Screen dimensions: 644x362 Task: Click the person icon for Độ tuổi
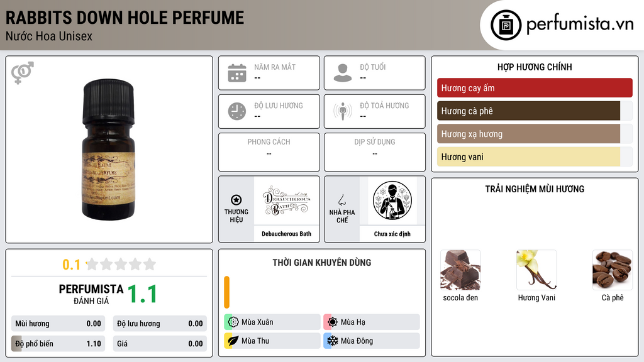pyautogui.click(x=343, y=73)
